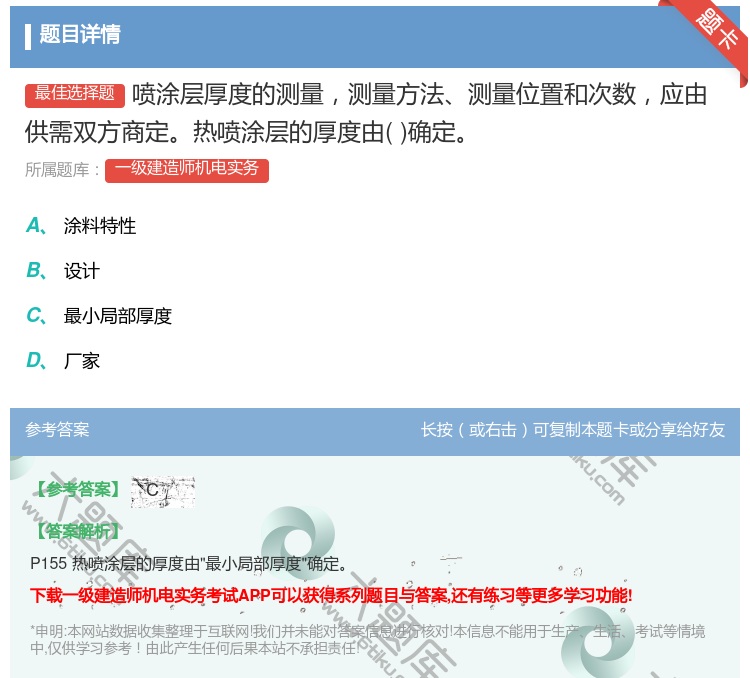Click the answer image showing C
This screenshot has height=678, width=750.
point(163,491)
